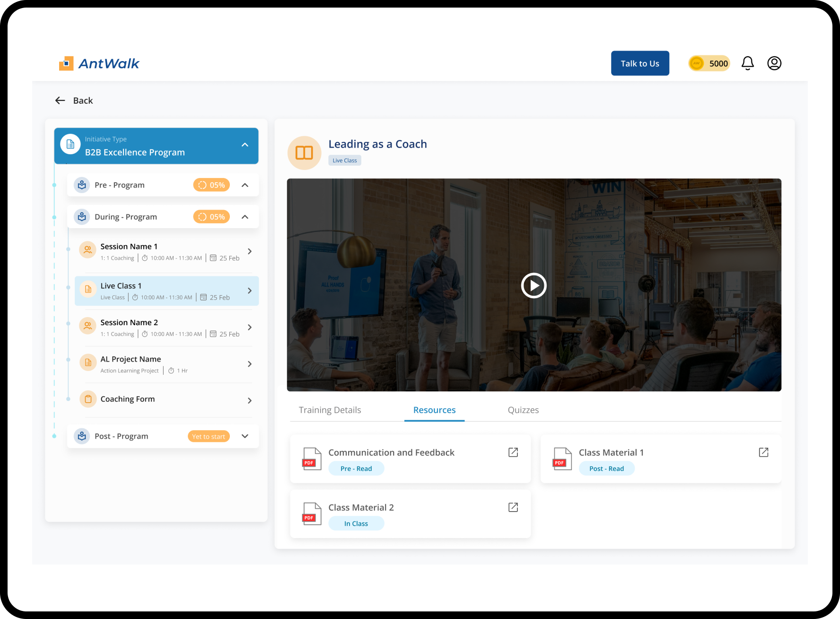Viewport: 840px width, 619px height.
Task: Click the Pre - Read tag
Action: click(x=356, y=469)
